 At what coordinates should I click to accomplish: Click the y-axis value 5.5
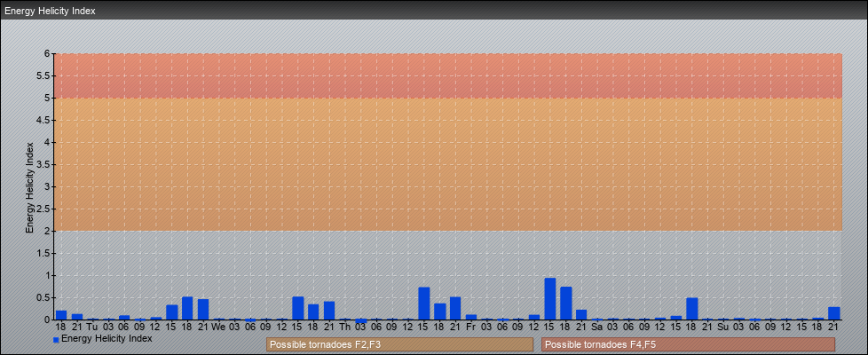(43, 75)
